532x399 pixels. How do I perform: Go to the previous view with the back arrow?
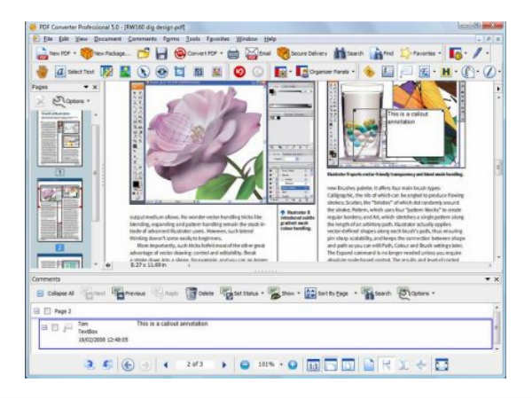pyautogui.click(x=128, y=365)
